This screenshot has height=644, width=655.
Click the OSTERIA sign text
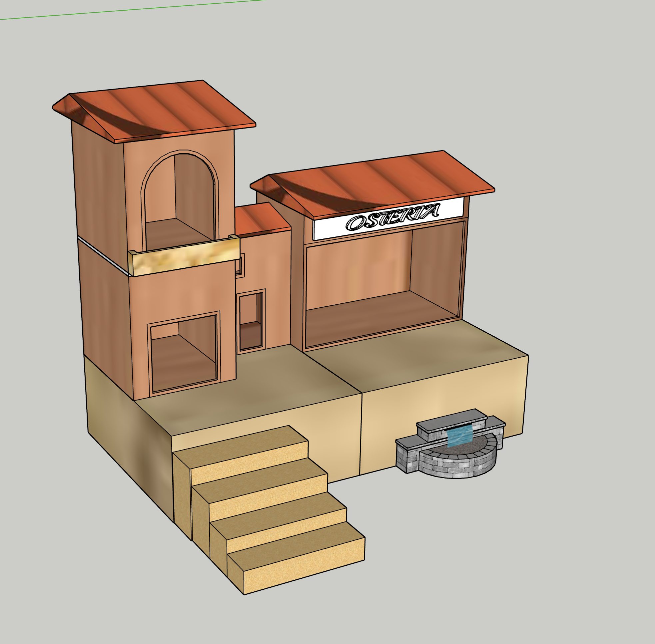point(392,218)
